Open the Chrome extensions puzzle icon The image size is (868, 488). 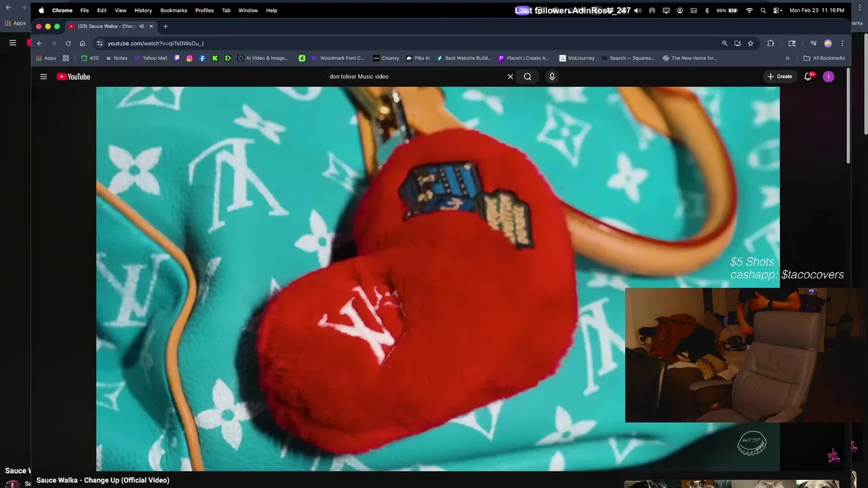click(770, 43)
